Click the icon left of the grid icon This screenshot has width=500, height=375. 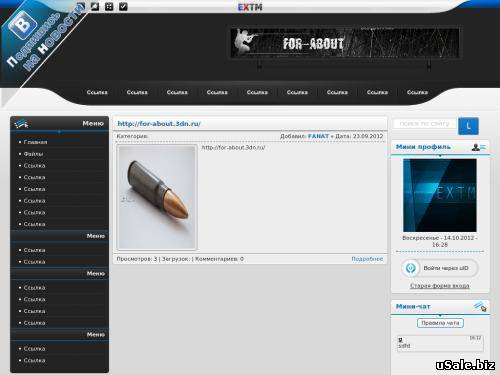(x=95, y=6)
